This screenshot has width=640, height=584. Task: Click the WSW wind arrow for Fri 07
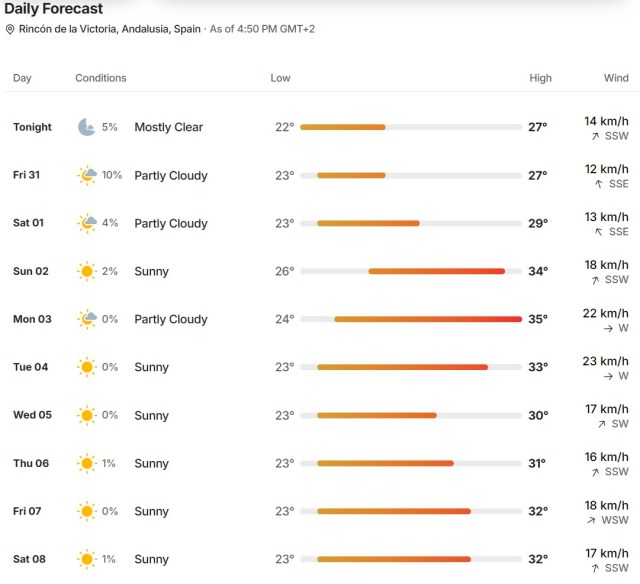coord(591,520)
